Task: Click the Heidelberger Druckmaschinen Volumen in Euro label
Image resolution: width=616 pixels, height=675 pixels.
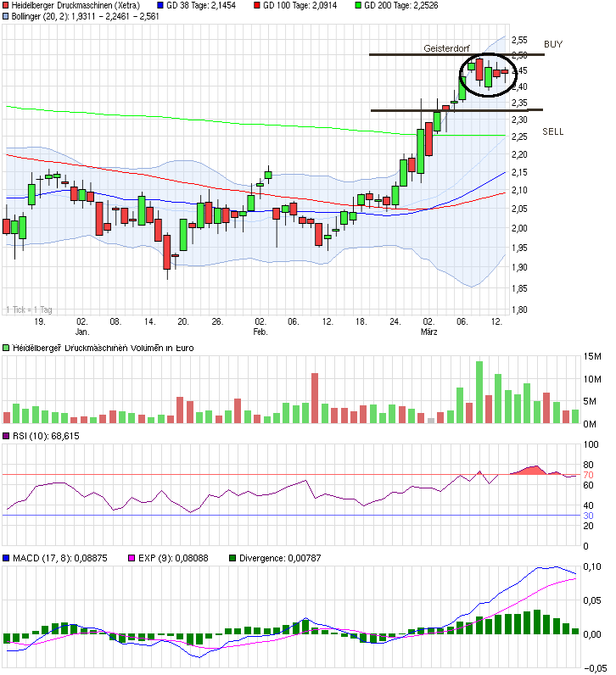Action: tap(103, 348)
